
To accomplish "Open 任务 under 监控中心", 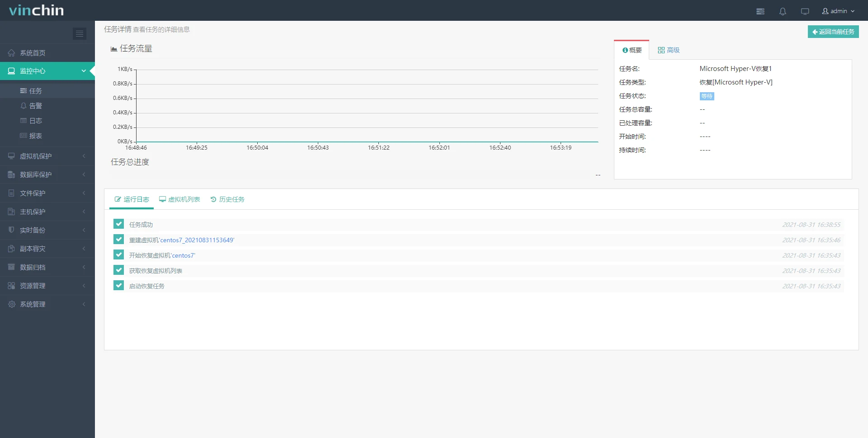I will point(47,91).
